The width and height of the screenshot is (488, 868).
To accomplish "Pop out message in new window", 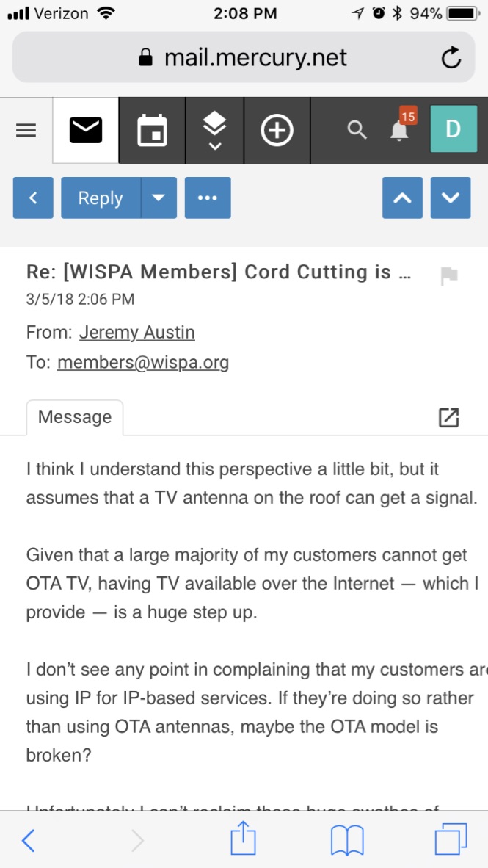I will coord(448,417).
